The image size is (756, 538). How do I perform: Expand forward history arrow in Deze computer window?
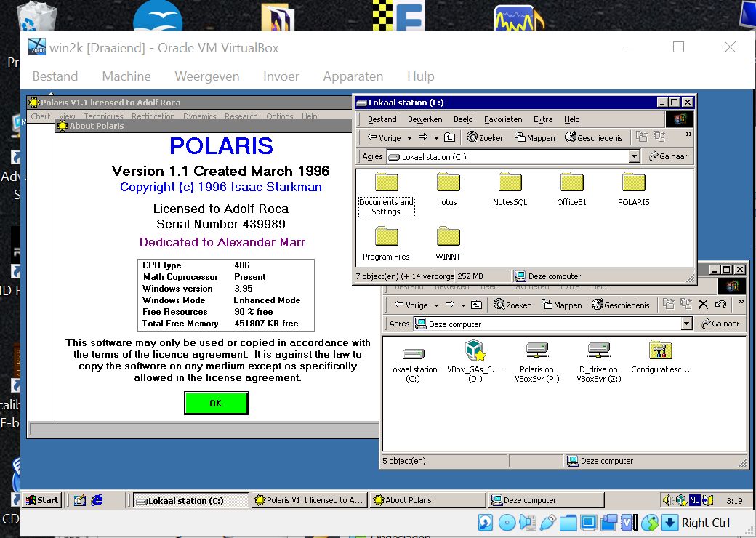[x=463, y=305]
